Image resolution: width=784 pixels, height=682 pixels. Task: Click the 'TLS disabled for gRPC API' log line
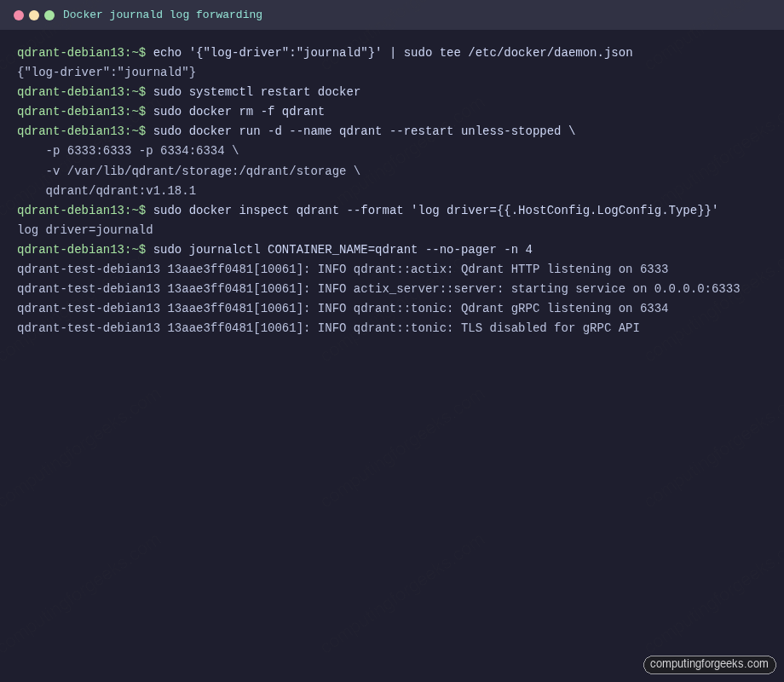point(328,327)
